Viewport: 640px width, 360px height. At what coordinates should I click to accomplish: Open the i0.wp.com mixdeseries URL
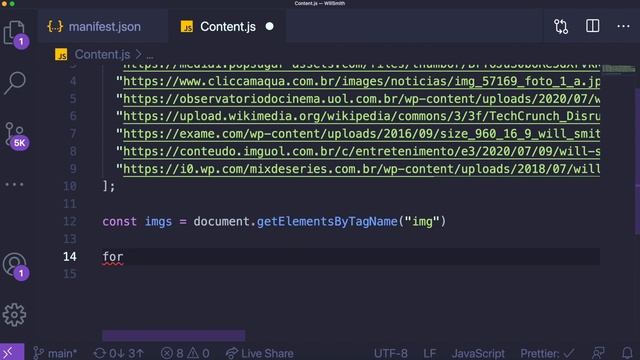[361, 169]
